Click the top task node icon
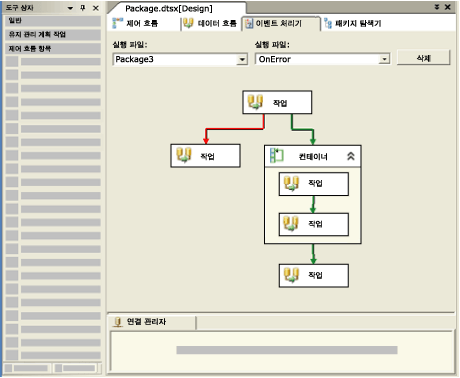Screen dimensions: 460x378 coord(255,102)
